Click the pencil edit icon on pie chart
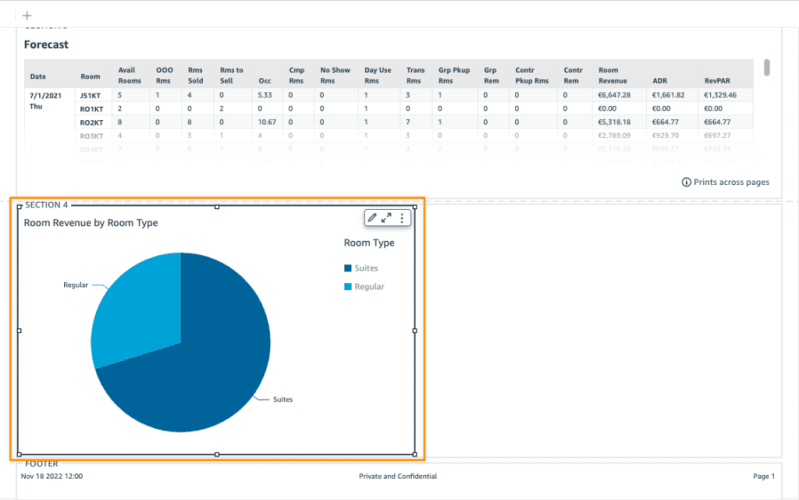This screenshot has height=500, width=799. coord(372,218)
